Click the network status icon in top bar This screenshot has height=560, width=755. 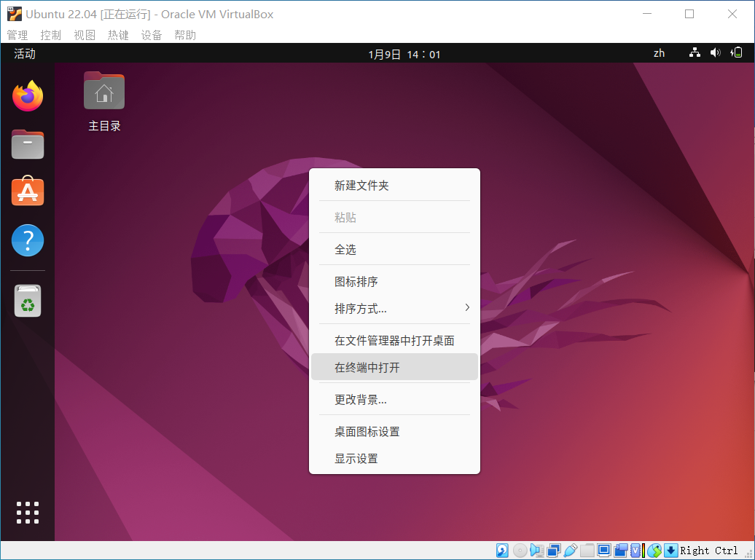[695, 53]
